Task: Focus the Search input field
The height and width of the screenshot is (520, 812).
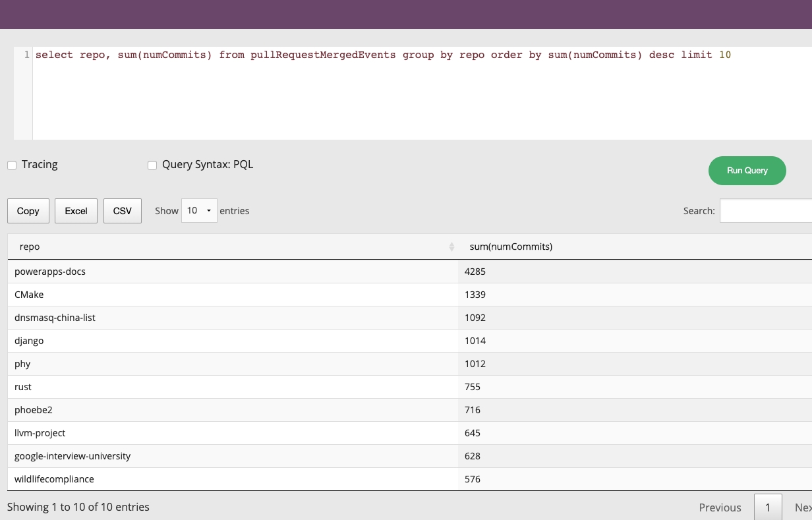Action: [x=766, y=211]
